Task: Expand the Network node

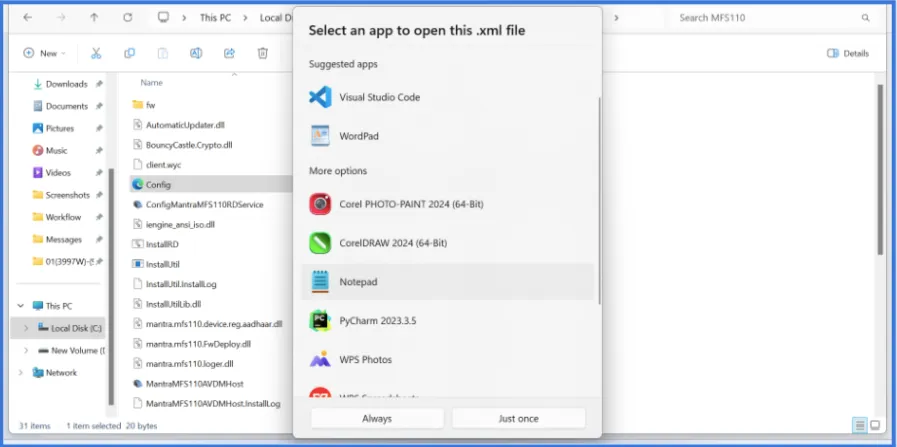Action: 21,373
